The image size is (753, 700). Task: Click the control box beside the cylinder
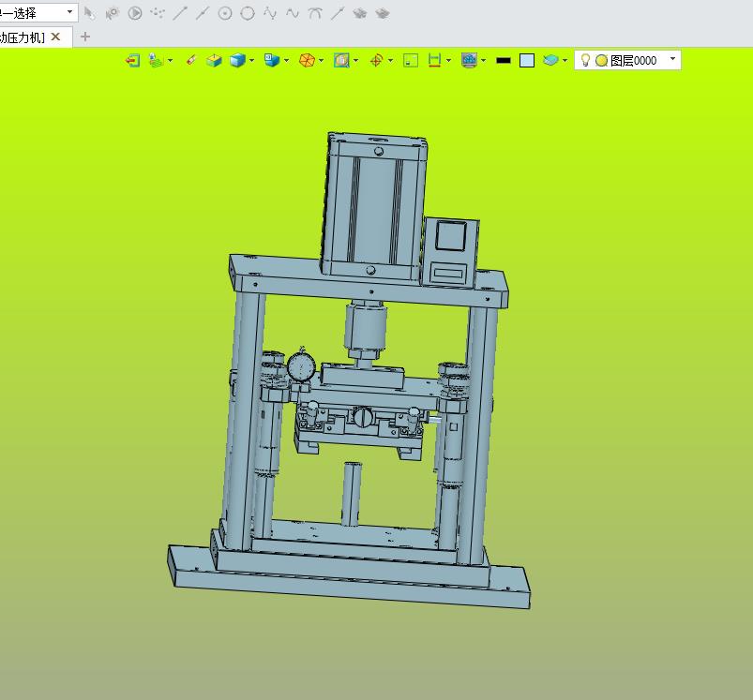click(x=450, y=252)
